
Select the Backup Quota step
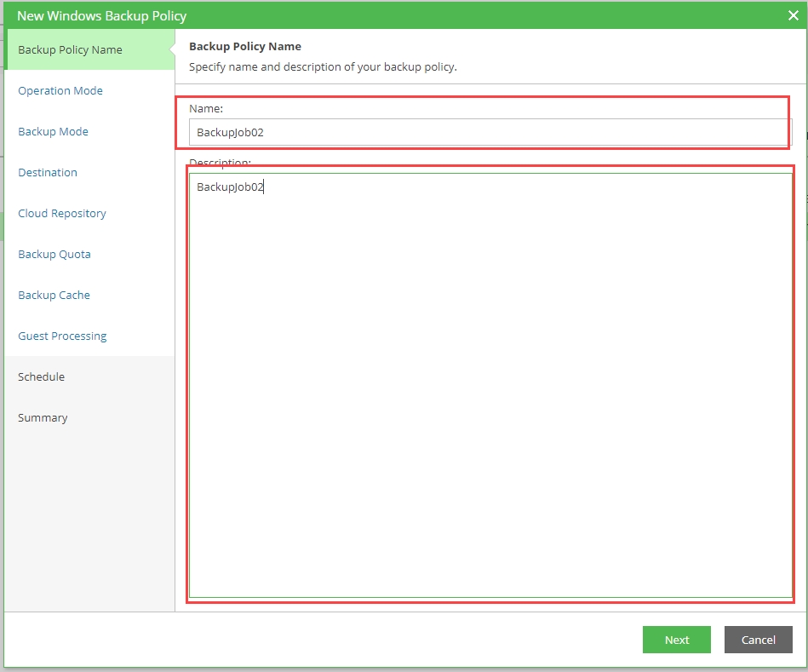coord(54,254)
